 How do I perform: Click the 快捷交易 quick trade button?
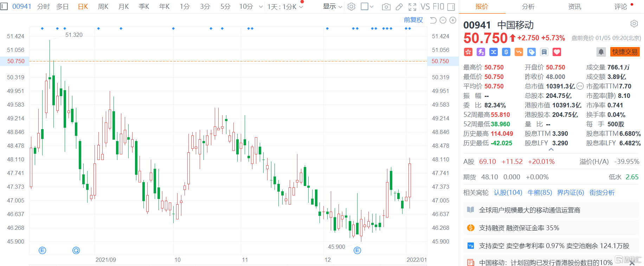click(x=625, y=52)
